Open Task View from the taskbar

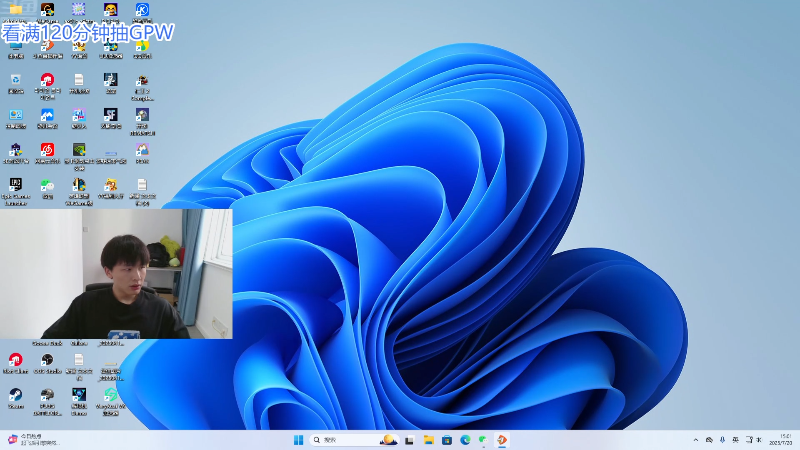coord(409,440)
